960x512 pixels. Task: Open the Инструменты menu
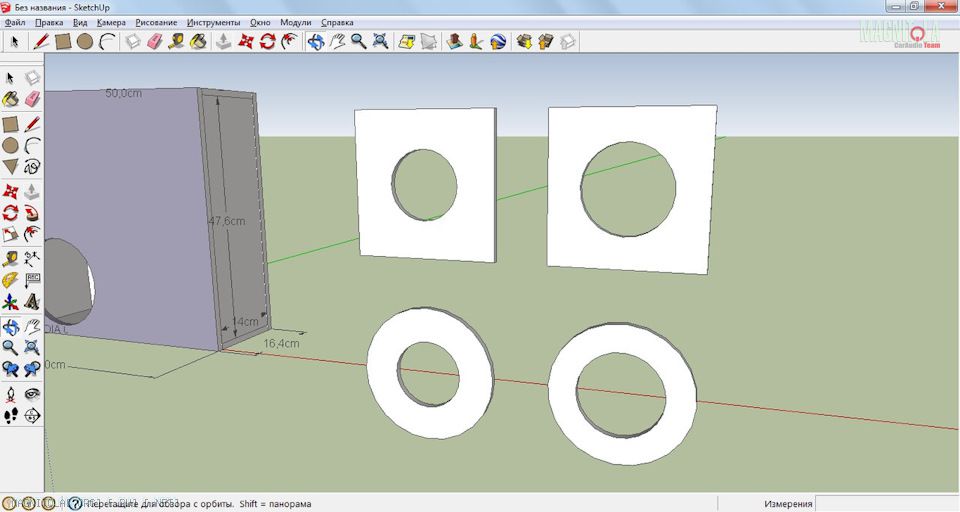coord(213,22)
